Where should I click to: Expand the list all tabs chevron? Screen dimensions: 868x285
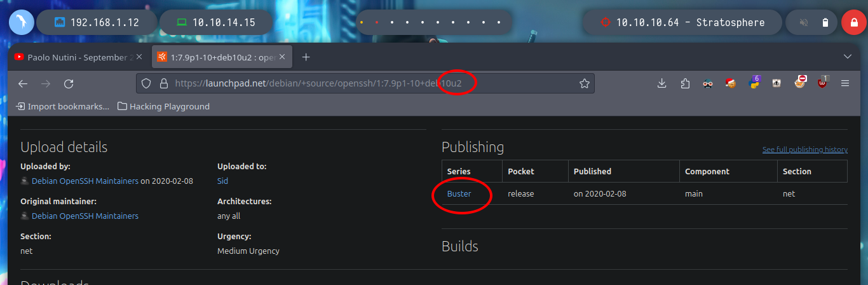847,57
